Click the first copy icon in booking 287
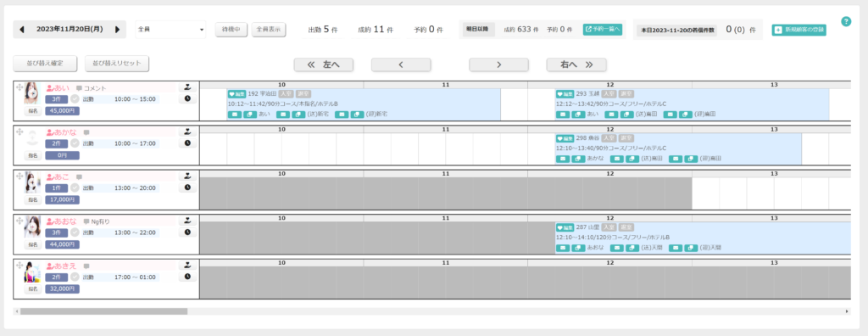This screenshot has height=336, width=868. pyautogui.click(x=578, y=247)
